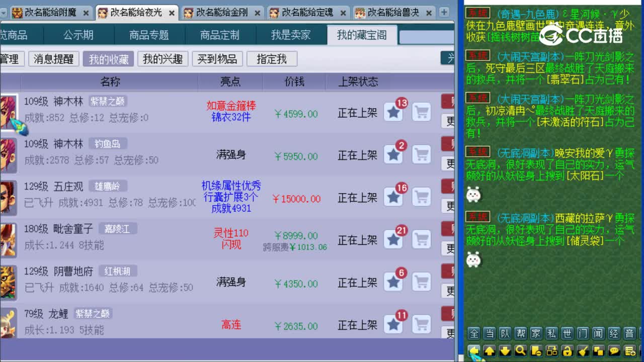The height and width of the screenshot is (362, 644).
Task: Select the 我的藏宝阁 navigation tab
Action: (362, 35)
